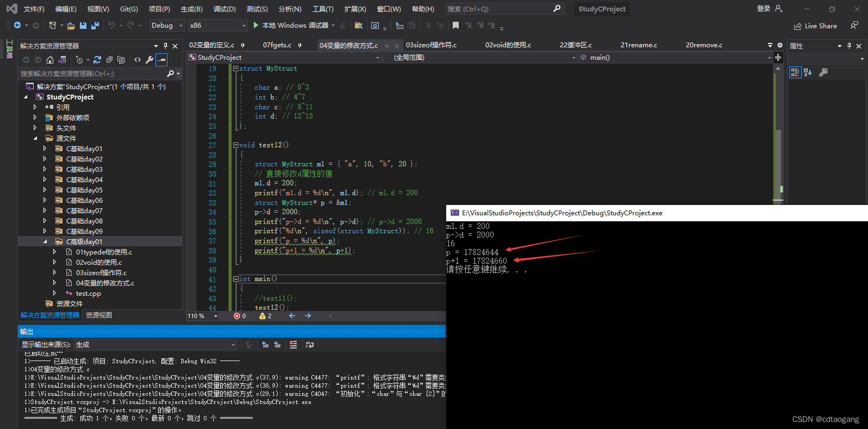The width and height of the screenshot is (868, 429).
Task: Toggle categorized view in Properties panel
Action: point(795,72)
